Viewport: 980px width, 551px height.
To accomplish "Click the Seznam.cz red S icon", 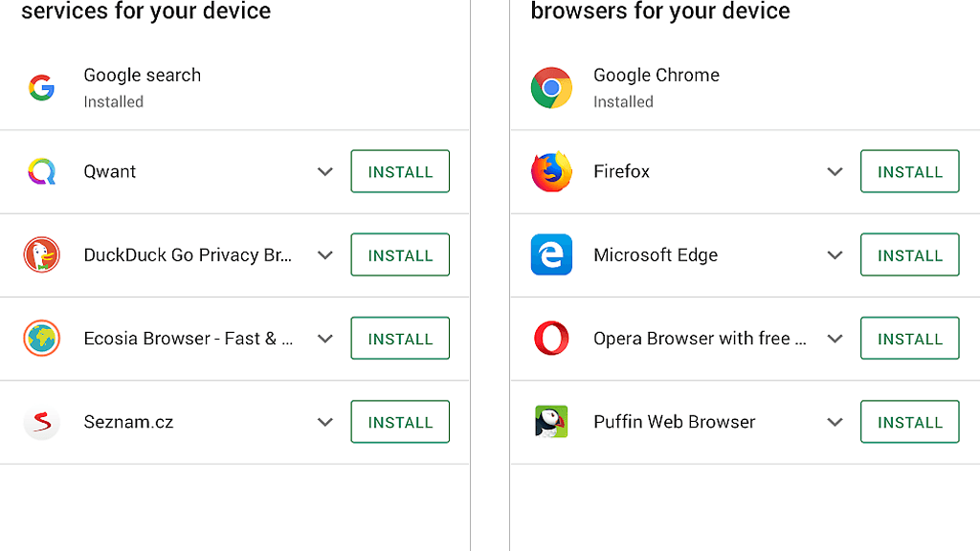I will click(x=41, y=422).
